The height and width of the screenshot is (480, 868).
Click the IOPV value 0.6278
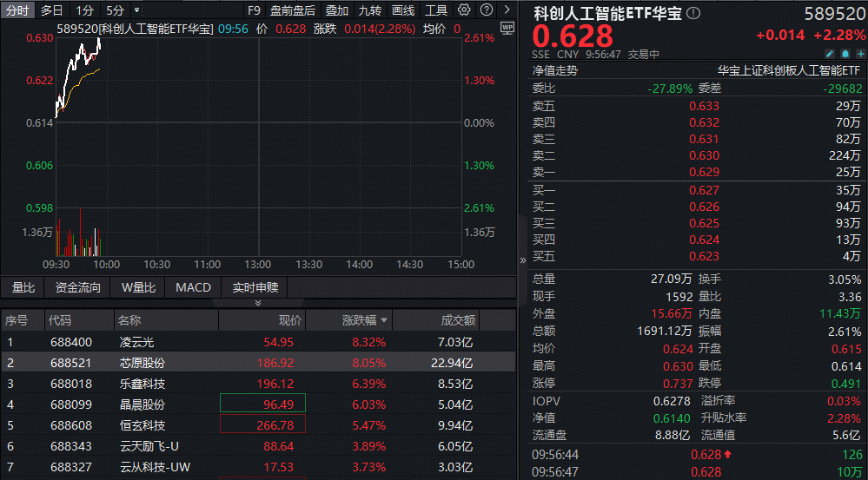(x=672, y=401)
